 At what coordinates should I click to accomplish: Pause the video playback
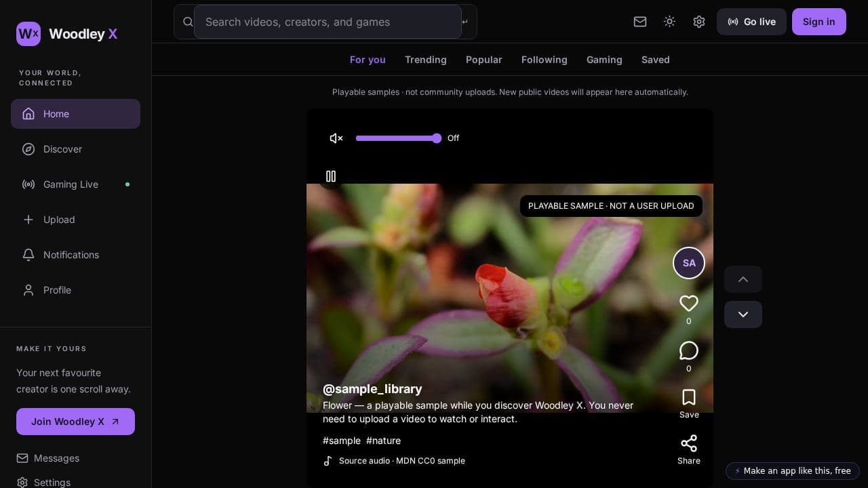tap(331, 176)
